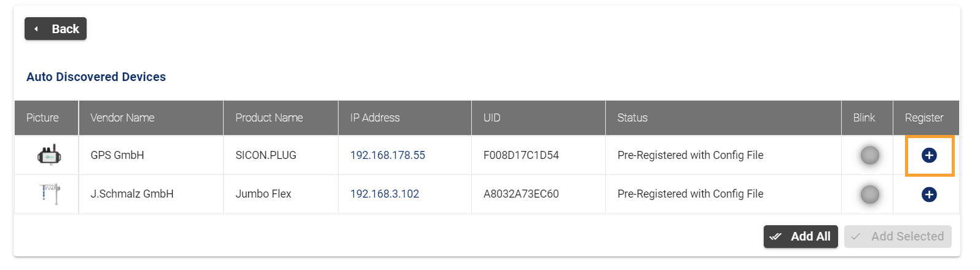Click the Add All button

point(801,236)
